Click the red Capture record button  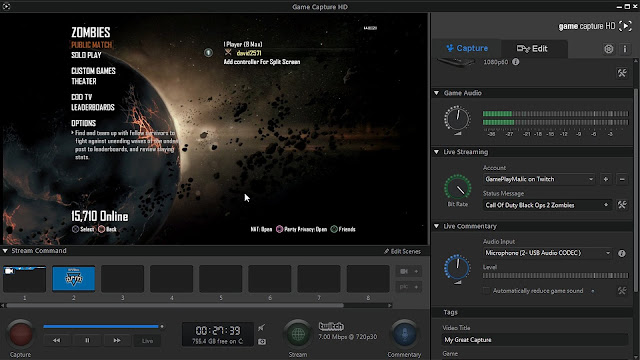pos(20,334)
